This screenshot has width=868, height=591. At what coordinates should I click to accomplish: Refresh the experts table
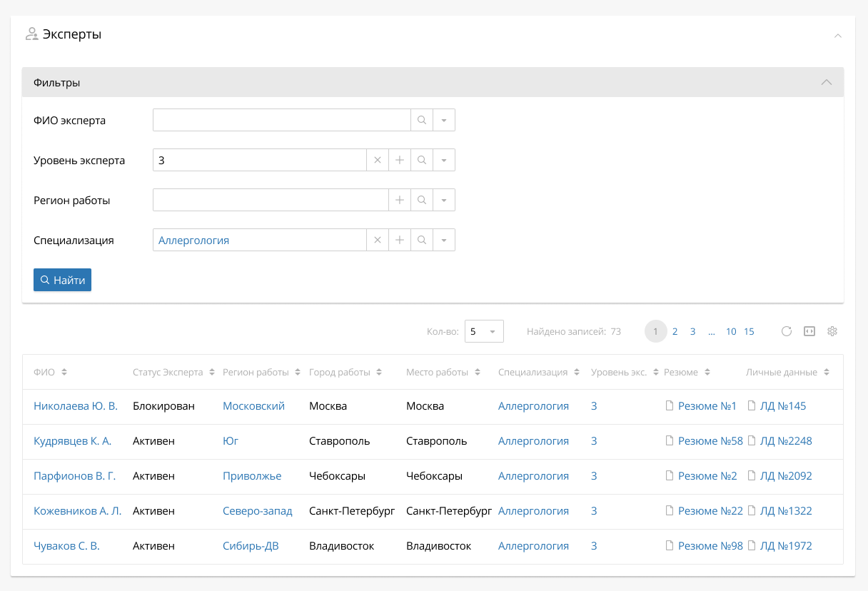tap(787, 331)
